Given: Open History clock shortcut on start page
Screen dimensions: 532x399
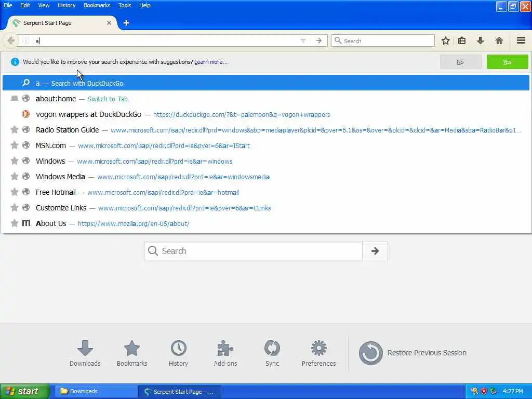Looking at the screenshot, I should (179, 353).
